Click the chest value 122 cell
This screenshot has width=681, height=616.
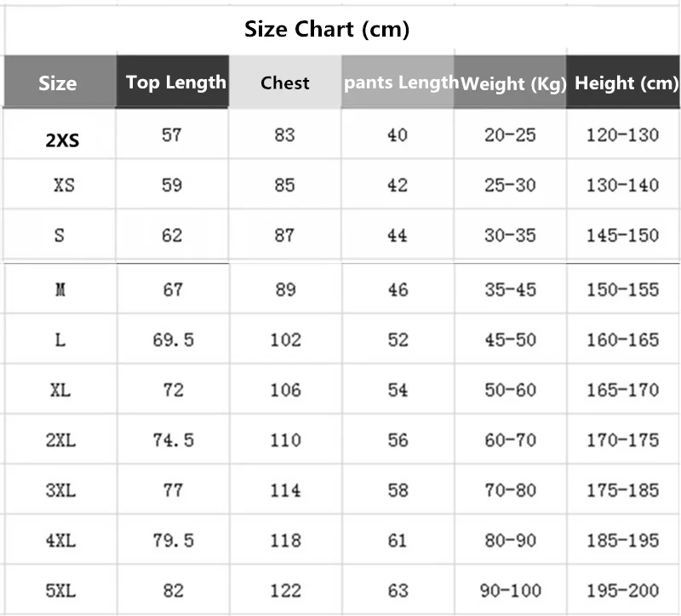pos(285,590)
